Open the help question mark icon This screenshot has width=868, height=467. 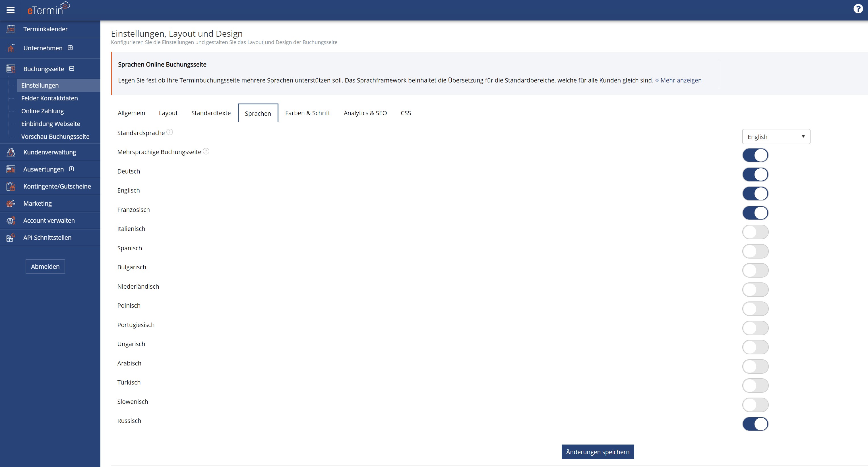pyautogui.click(x=858, y=9)
